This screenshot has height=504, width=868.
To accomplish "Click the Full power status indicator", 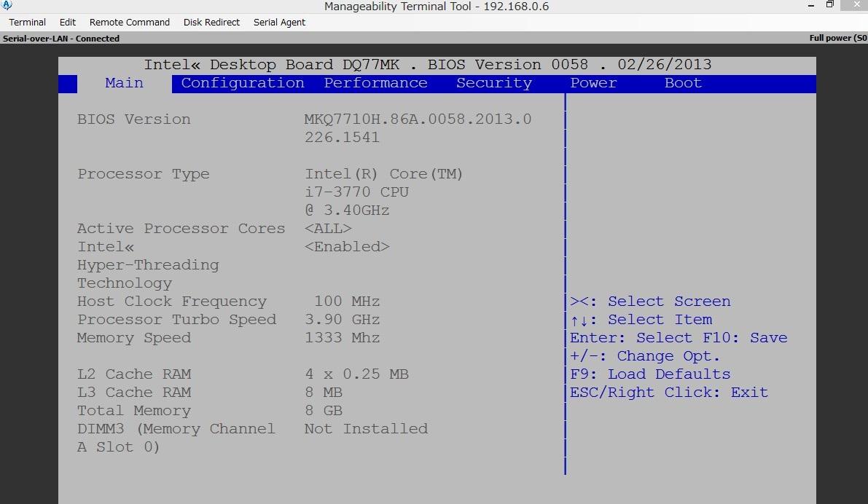I will (838, 38).
